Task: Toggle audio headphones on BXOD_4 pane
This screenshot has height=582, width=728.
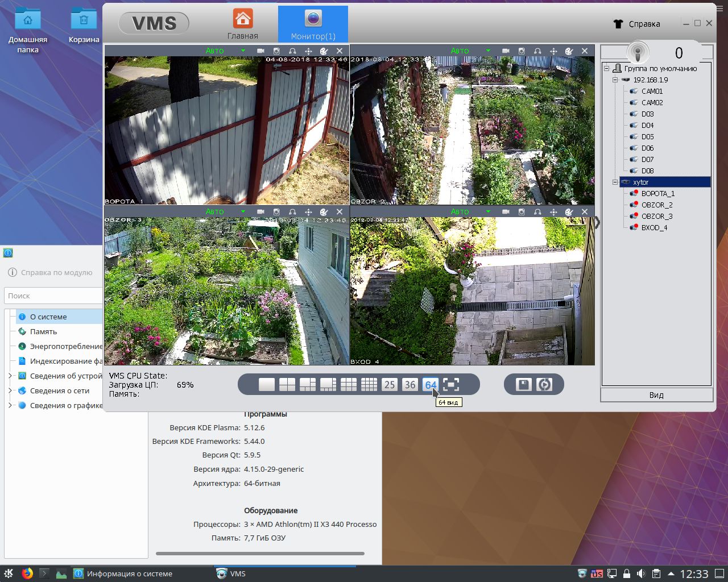Action: pyautogui.click(x=537, y=212)
